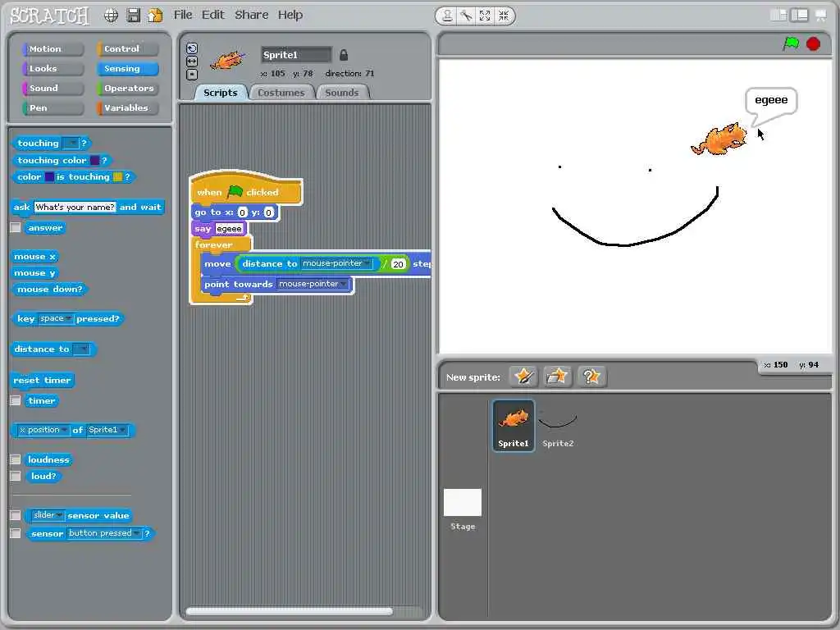This screenshot has width=840, height=630.
Task: Paint a new sprite
Action: (523, 377)
